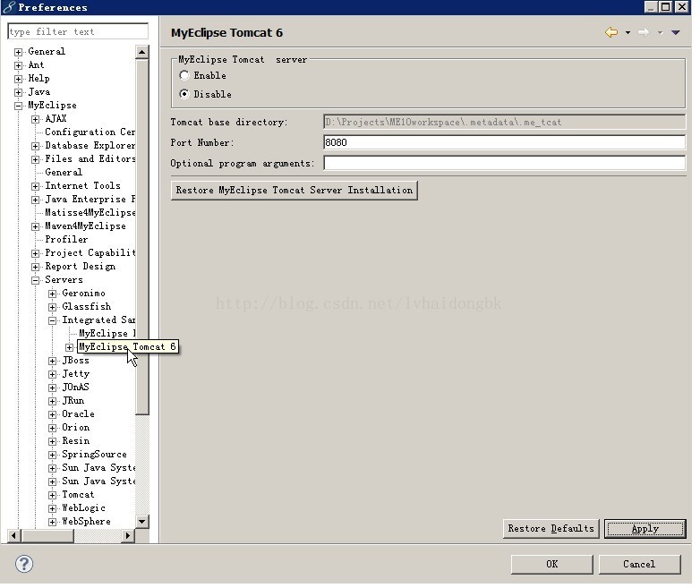Viewport: 700px width, 588px height.
Task: Collapse the Servers tree node
Action: tap(35, 280)
